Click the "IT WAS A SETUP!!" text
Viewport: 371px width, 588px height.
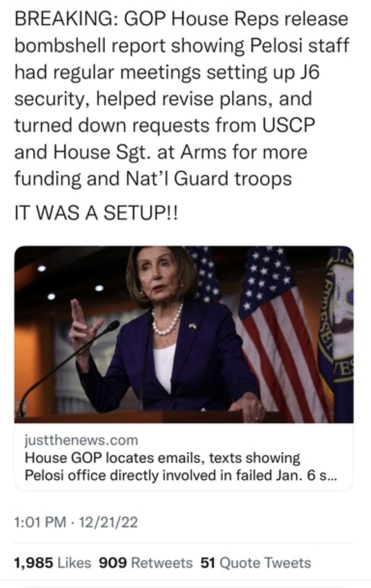click(x=95, y=212)
